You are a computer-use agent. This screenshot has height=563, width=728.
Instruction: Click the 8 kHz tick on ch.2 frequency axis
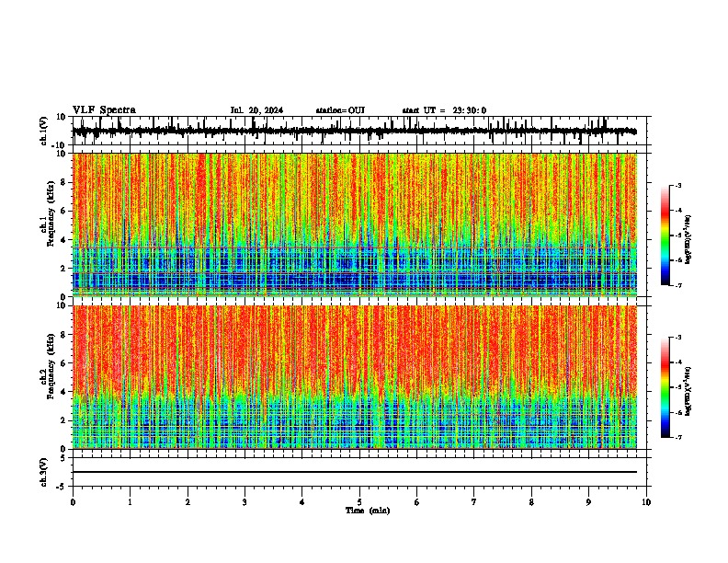(x=63, y=335)
